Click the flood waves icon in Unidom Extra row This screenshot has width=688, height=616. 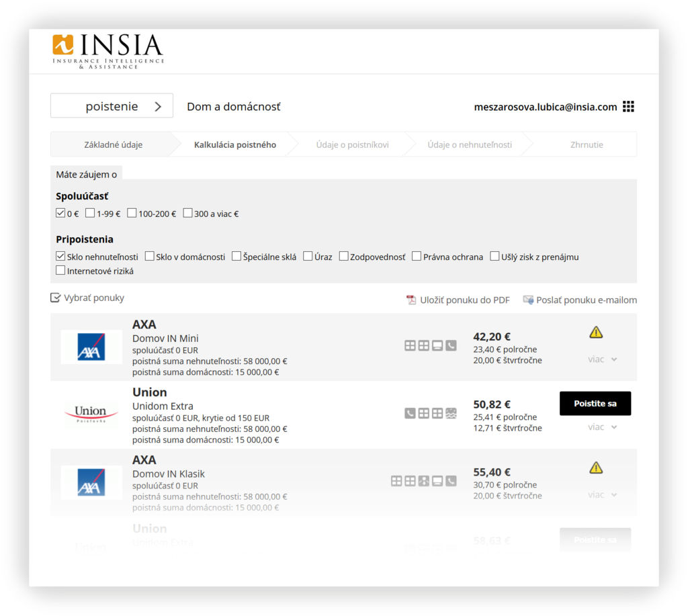click(451, 413)
